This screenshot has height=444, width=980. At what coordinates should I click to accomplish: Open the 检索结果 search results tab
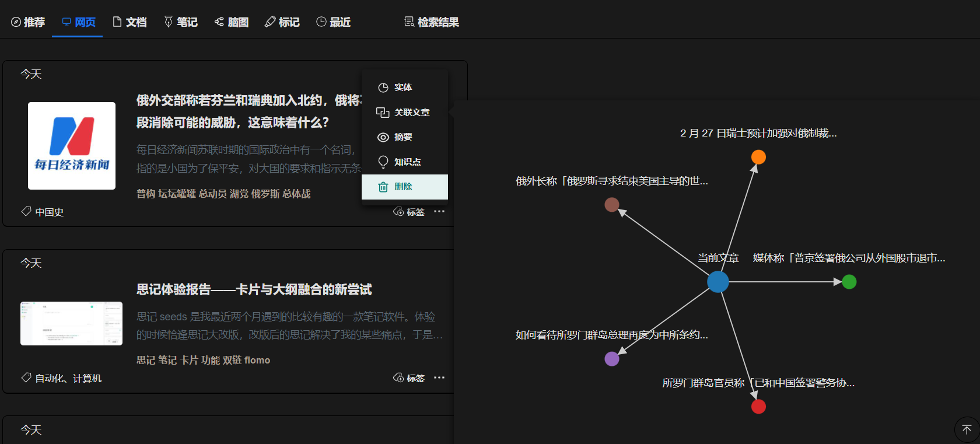[432, 22]
